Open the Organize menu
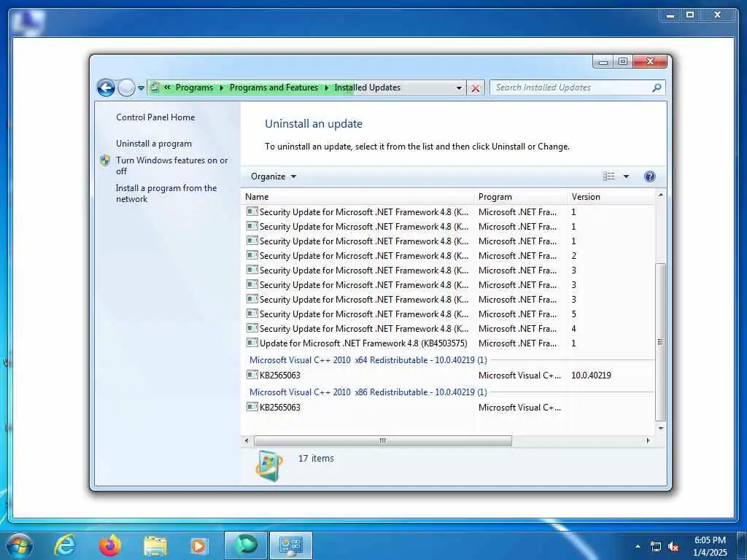Image resolution: width=747 pixels, height=560 pixels. pyautogui.click(x=274, y=176)
